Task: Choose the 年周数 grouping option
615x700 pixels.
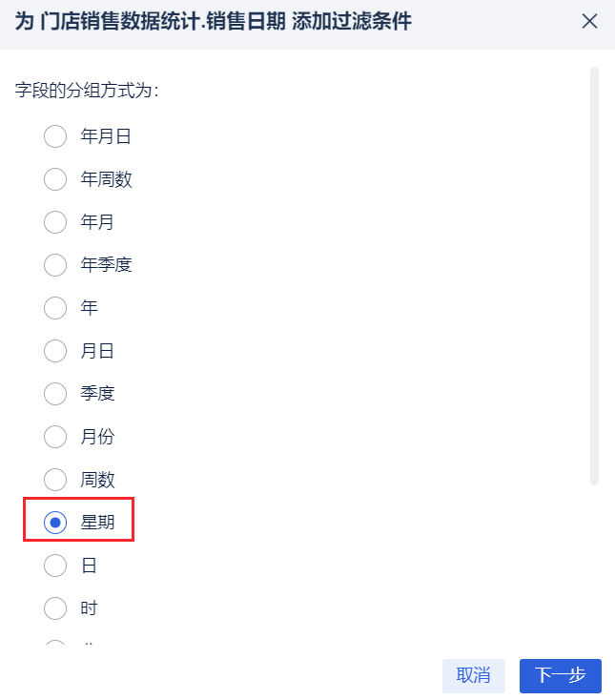Action: (x=55, y=179)
